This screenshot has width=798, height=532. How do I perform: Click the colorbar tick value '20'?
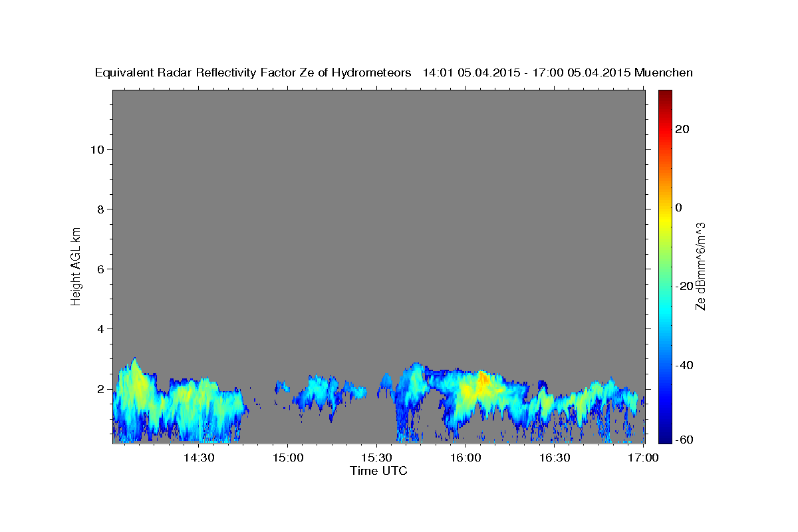682,128
